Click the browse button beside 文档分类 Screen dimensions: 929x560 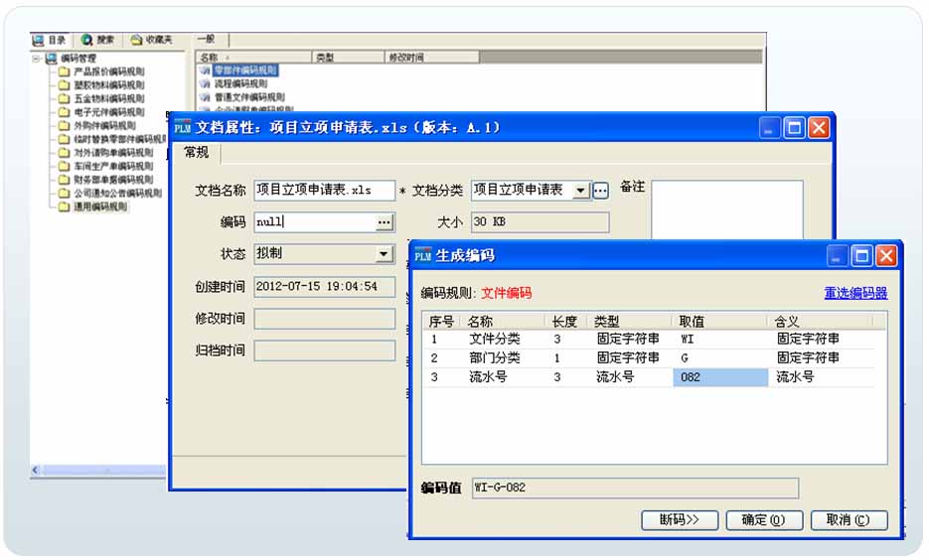click(600, 191)
